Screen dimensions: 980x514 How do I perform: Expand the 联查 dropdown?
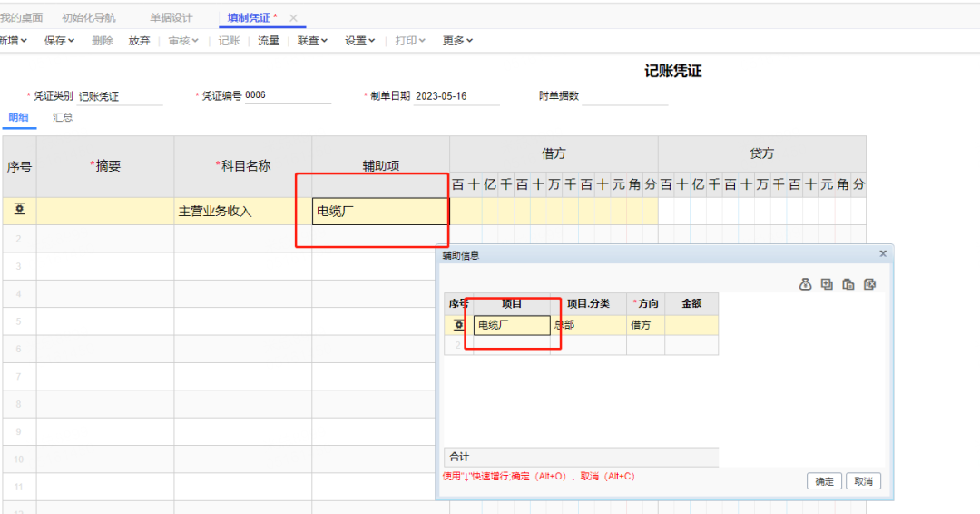click(312, 41)
